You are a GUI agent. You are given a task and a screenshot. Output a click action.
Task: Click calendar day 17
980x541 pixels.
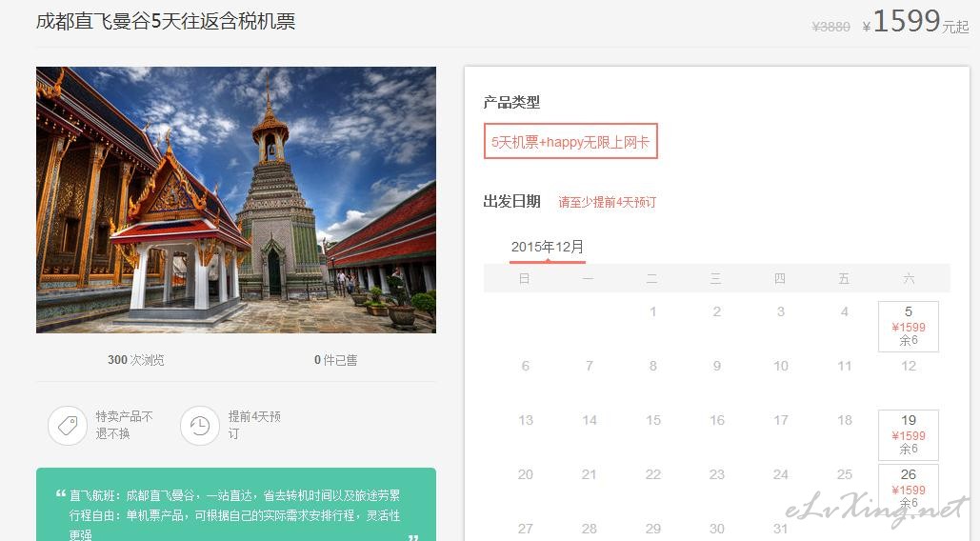tap(781, 420)
